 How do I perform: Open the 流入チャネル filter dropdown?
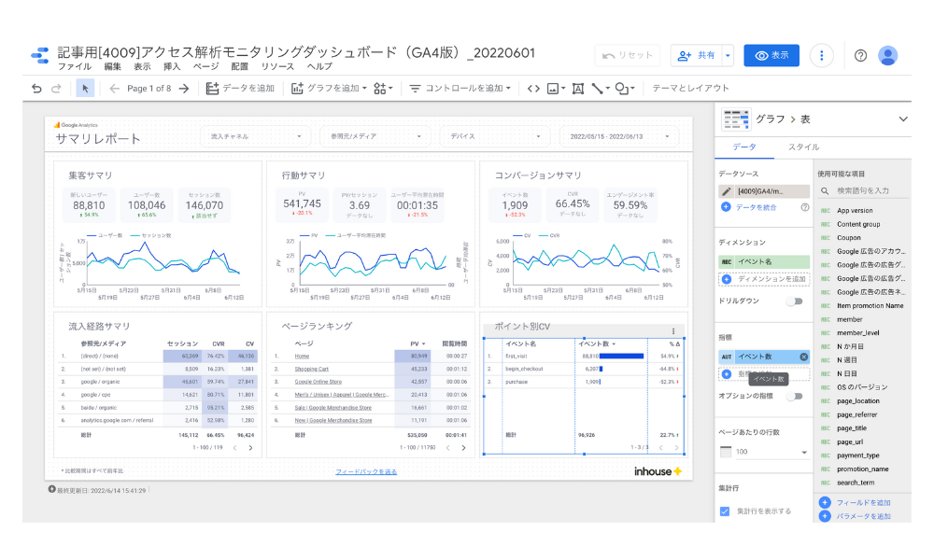(x=256, y=137)
